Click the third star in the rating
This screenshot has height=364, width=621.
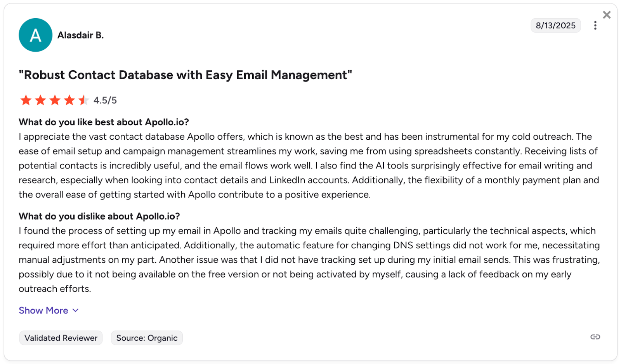click(x=55, y=100)
